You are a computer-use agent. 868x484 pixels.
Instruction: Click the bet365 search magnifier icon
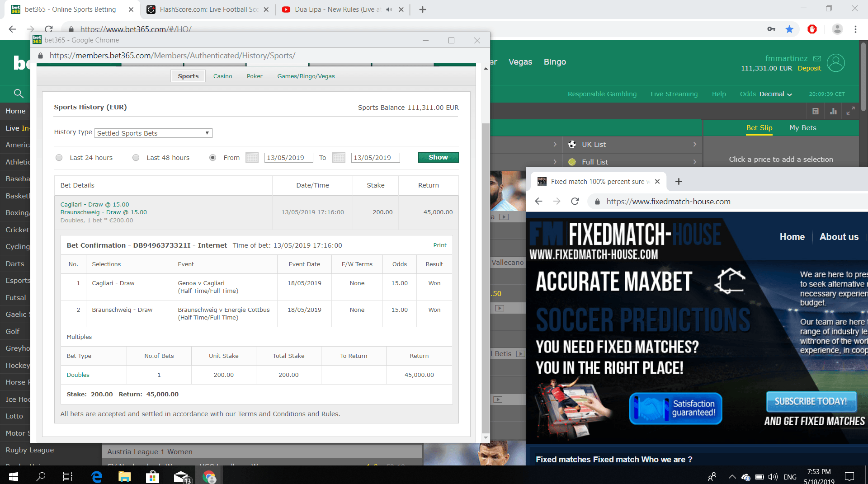coord(19,94)
